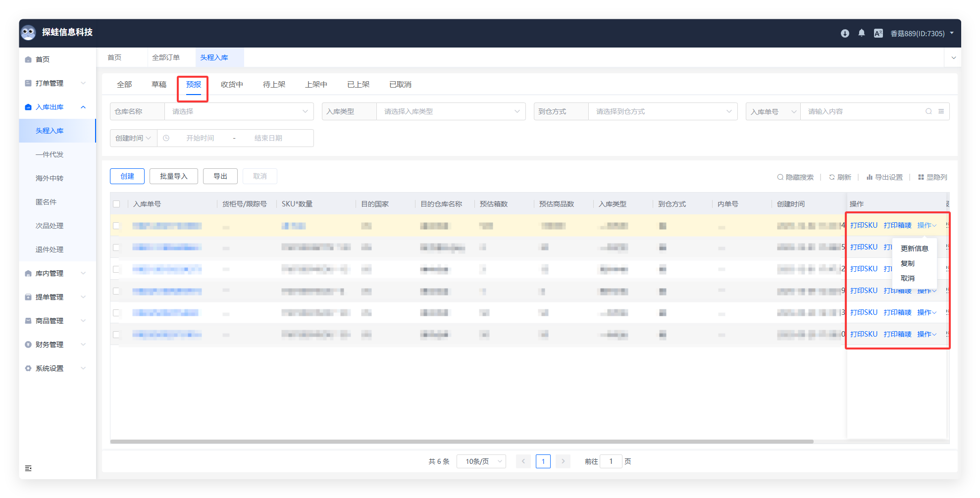
Task: Select 更新信息 in the dropdown menu
Action: [x=914, y=249]
